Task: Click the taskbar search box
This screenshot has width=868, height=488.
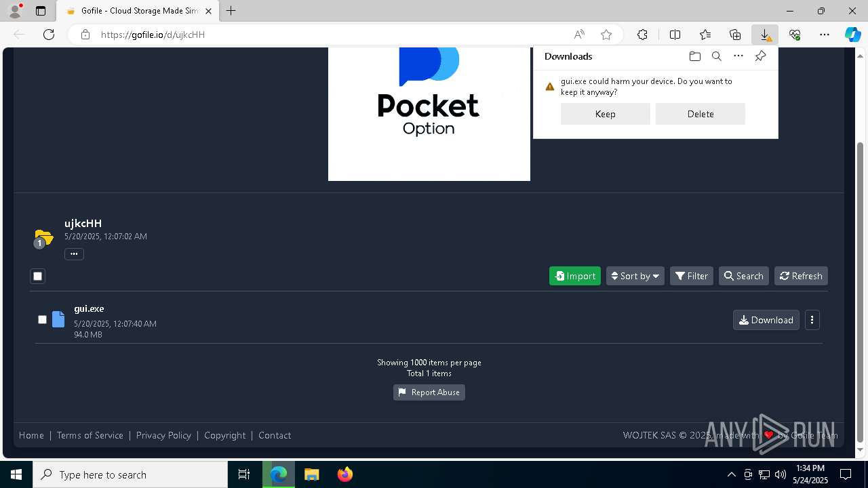Action: pyautogui.click(x=130, y=474)
